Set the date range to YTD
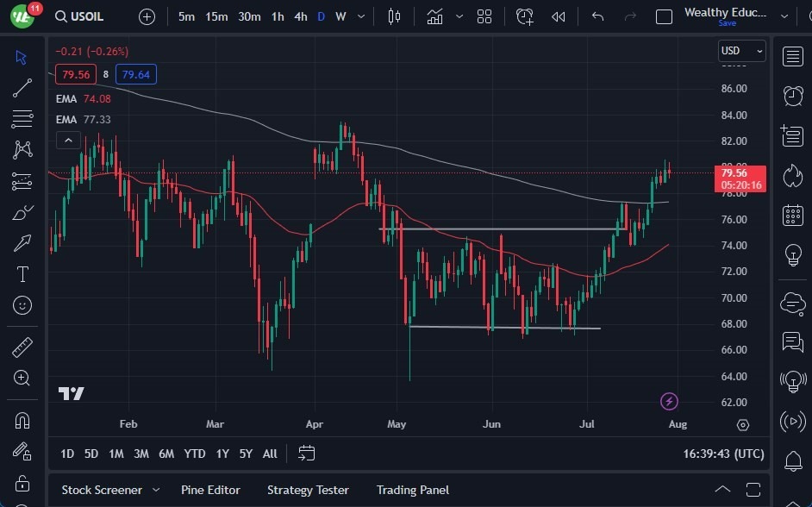This screenshot has width=812, height=507. pos(195,454)
